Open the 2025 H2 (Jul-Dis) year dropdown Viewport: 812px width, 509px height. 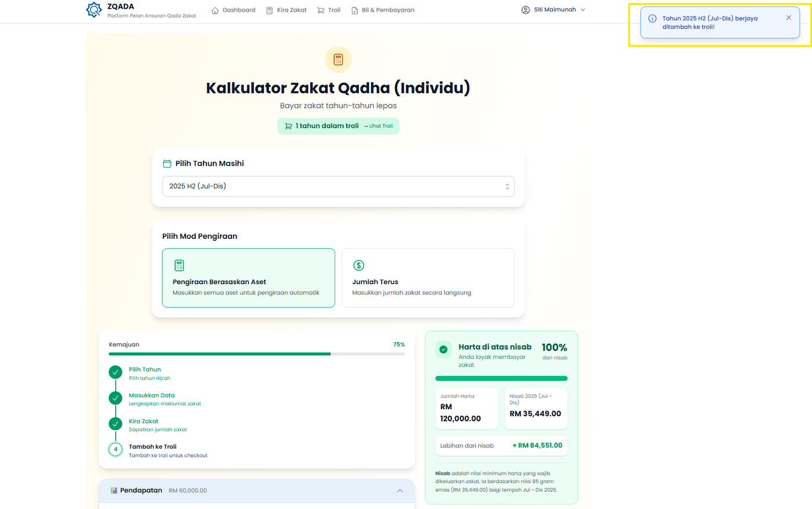(x=338, y=186)
